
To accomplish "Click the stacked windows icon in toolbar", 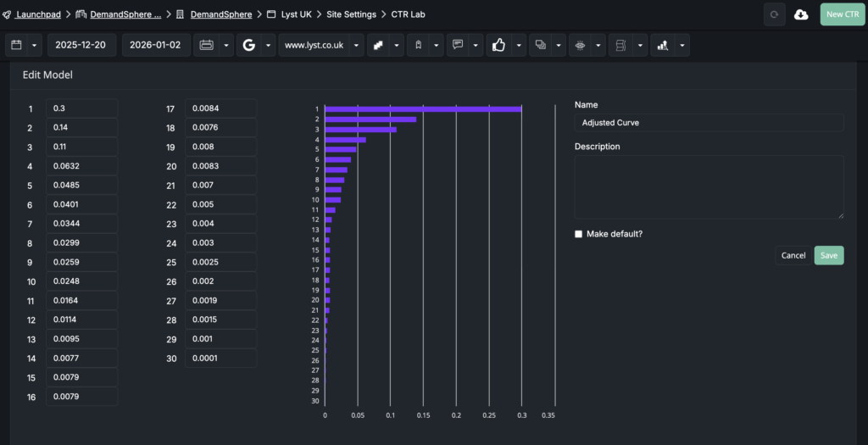I will click(x=538, y=45).
